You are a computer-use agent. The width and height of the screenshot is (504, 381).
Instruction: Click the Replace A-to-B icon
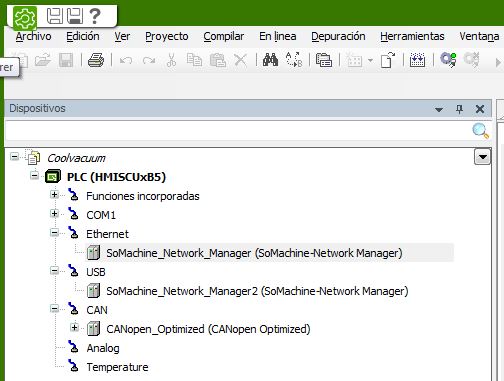click(294, 60)
